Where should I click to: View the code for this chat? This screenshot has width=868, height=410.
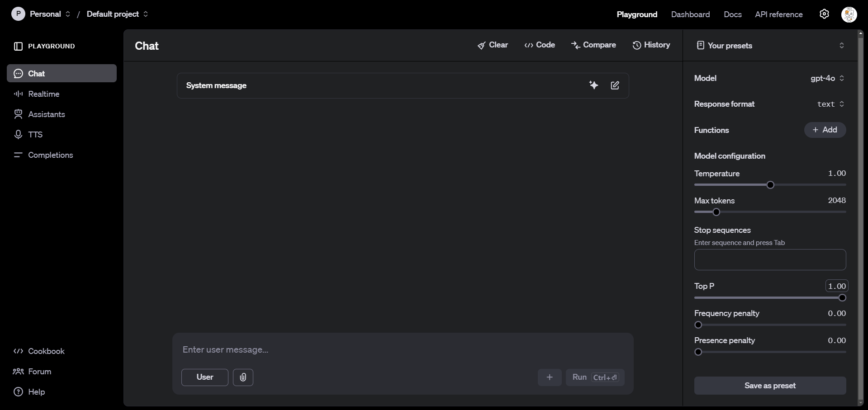(x=540, y=45)
